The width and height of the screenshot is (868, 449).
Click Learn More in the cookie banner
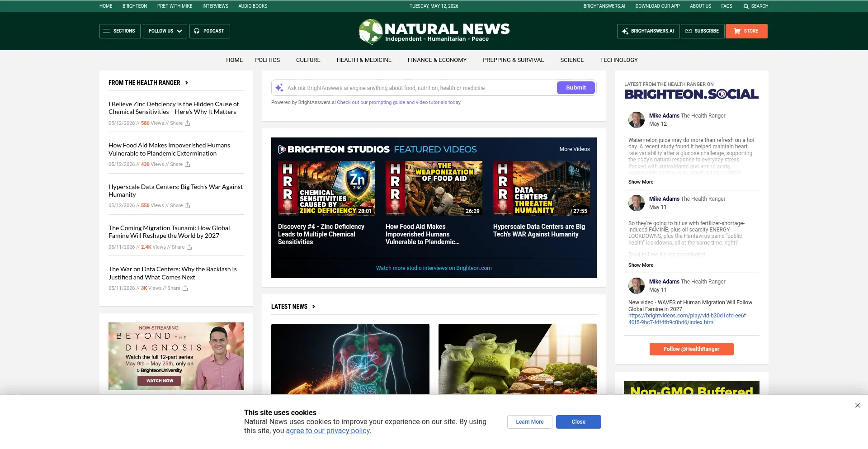coord(530,422)
